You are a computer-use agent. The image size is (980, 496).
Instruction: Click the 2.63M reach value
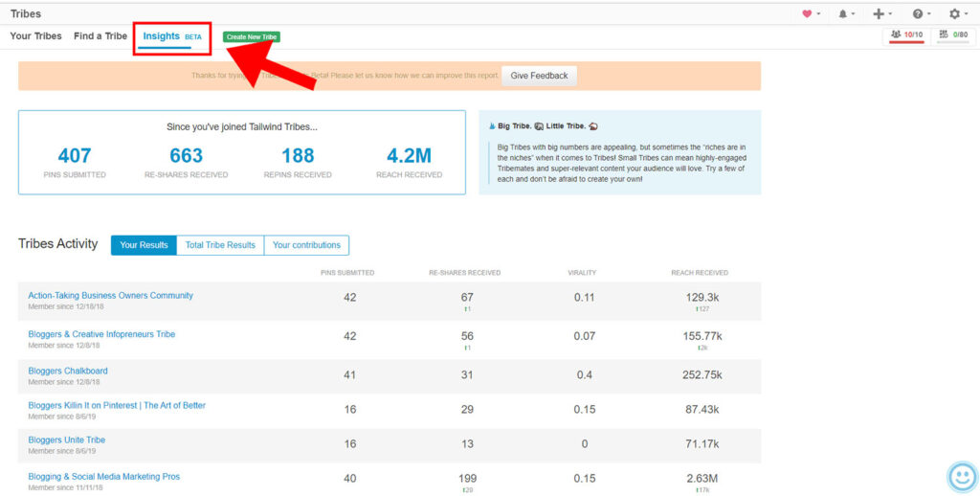tap(702, 479)
